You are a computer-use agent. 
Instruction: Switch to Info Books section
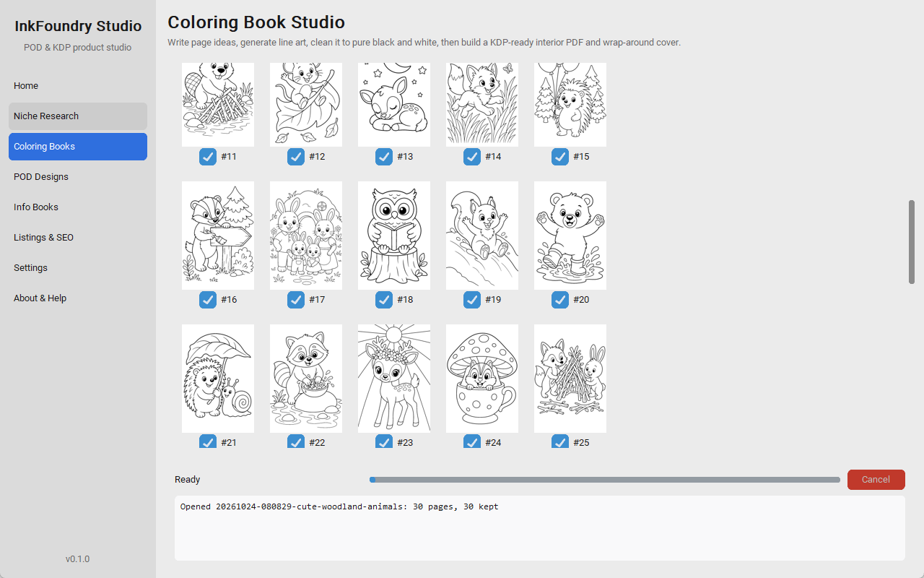[78, 207]
